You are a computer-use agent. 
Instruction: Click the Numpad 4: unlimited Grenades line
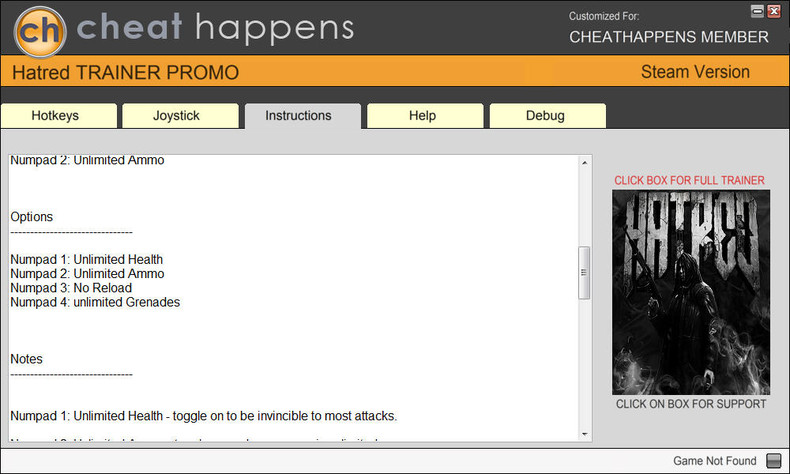95,302
